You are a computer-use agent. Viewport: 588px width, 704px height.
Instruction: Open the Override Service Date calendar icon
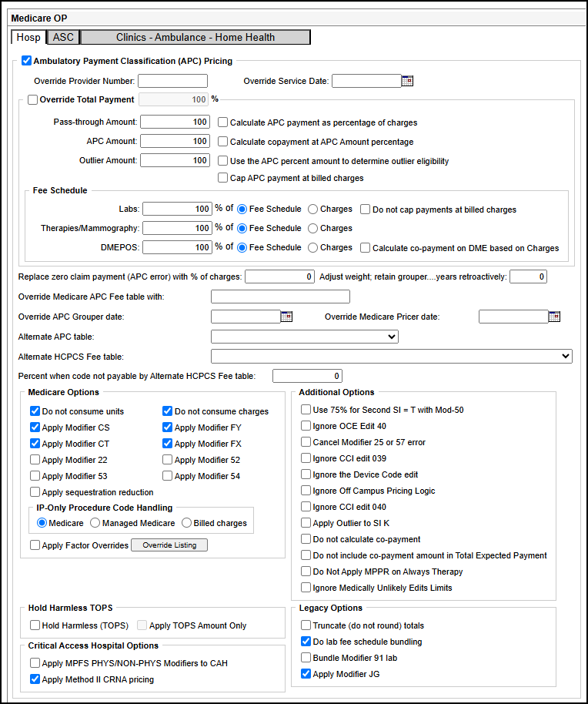[407, 81]
